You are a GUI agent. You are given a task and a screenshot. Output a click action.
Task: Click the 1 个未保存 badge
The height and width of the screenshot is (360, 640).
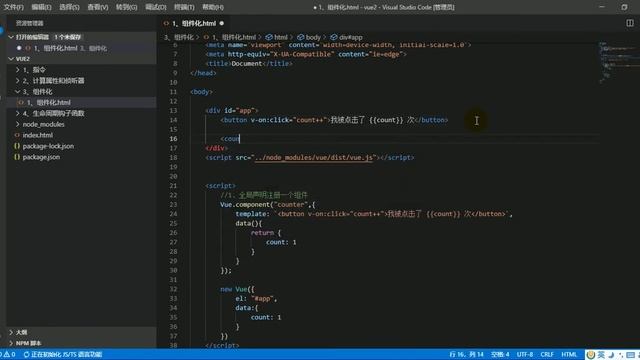(x=68, y=37)
